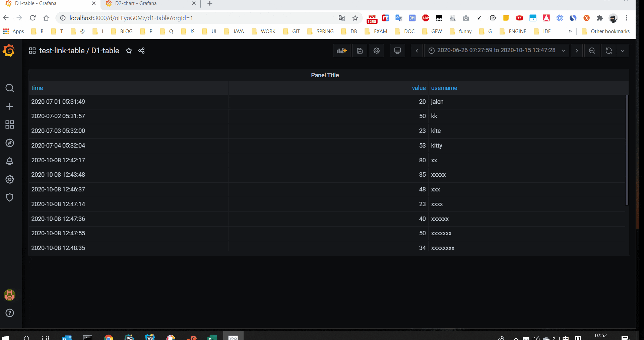The height and width of the screenshot is (340, 644).
Task: Refresh the dashboard data
Action: (x=608, y=51)
